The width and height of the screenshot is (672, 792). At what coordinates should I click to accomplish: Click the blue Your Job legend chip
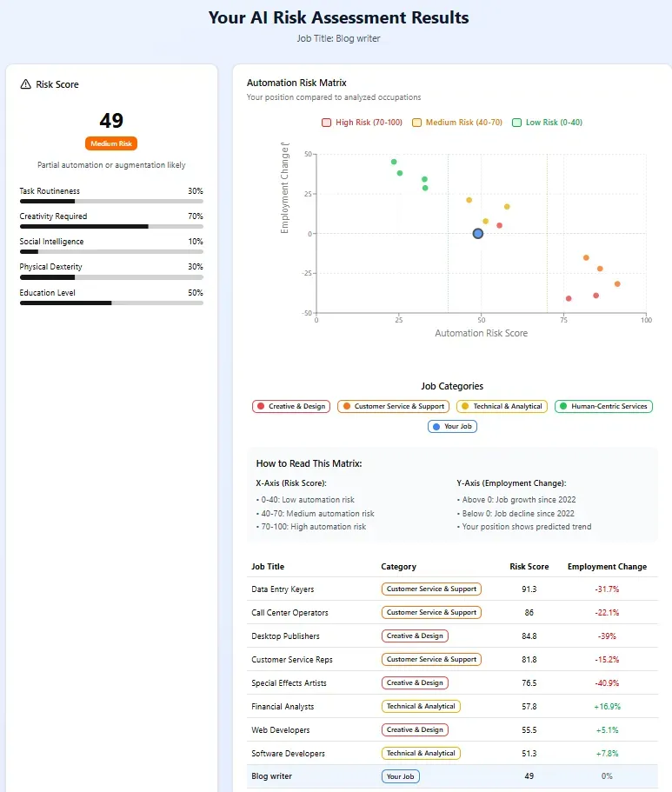coord(452,427)
